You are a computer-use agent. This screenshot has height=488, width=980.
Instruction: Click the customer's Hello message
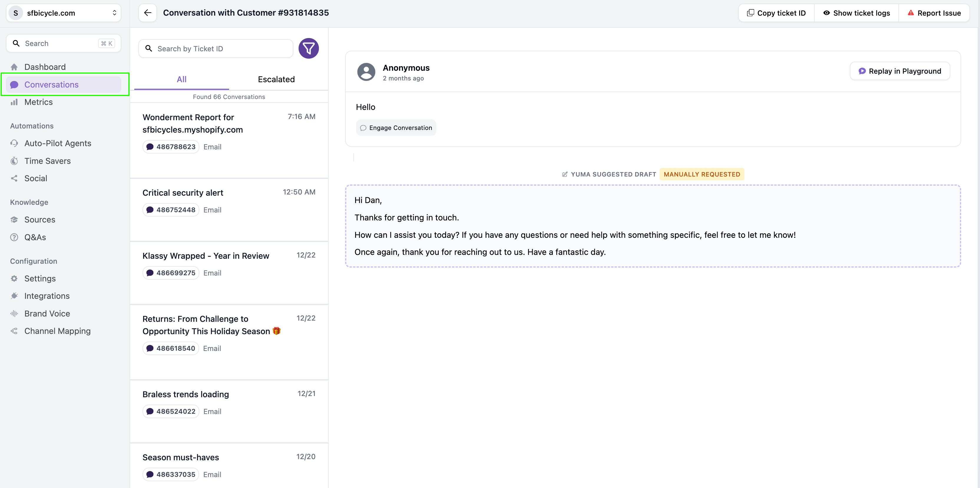click(x=366, y=107)
